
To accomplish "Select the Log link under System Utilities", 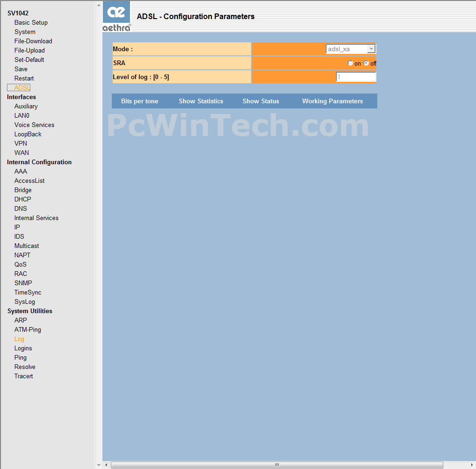I will [19, 339].
